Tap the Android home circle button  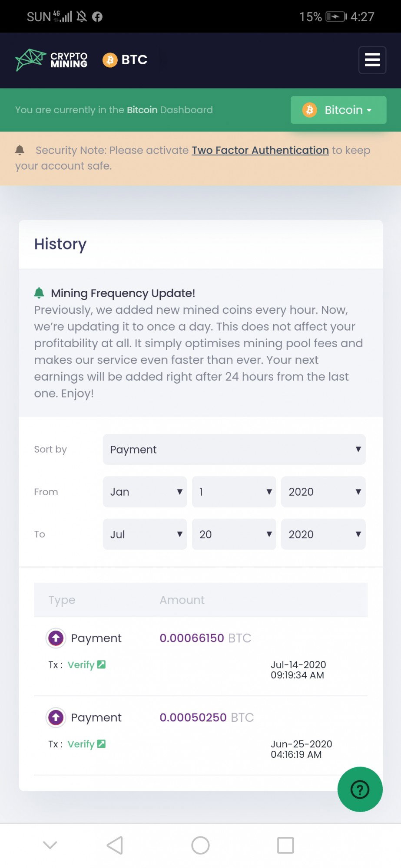pyautogui.click(x=200, y=845)
